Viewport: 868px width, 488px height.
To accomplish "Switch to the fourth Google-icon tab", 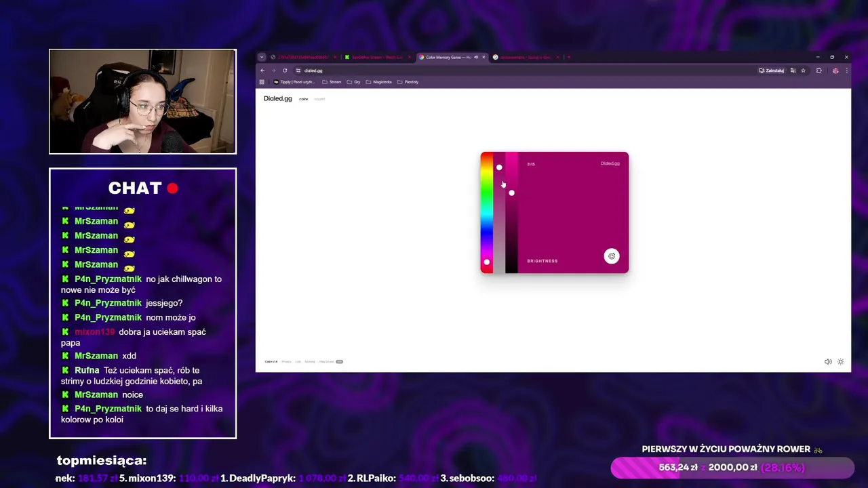I will coord(526,57).
